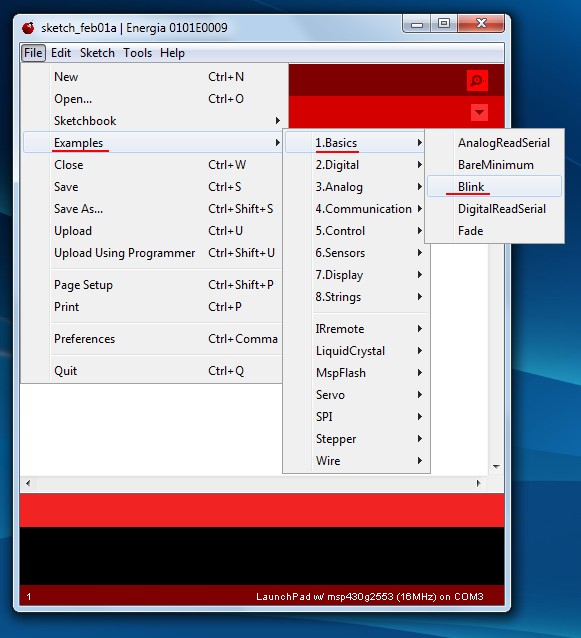The height and width of the screenshot is (638, 581).
Task: Expand the Servo library examples
Action: click(x=355, y=394)
